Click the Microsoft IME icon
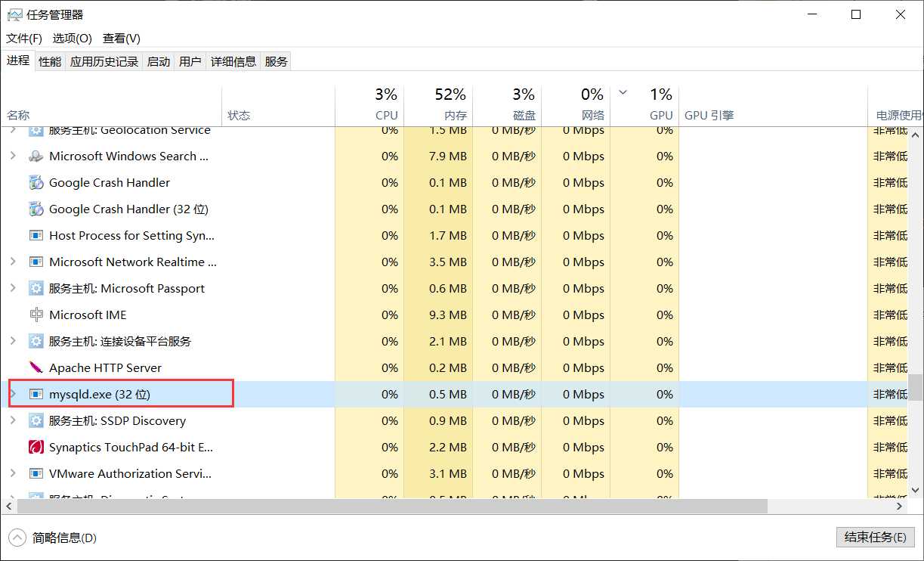924x561 pixels. (36, 315)
